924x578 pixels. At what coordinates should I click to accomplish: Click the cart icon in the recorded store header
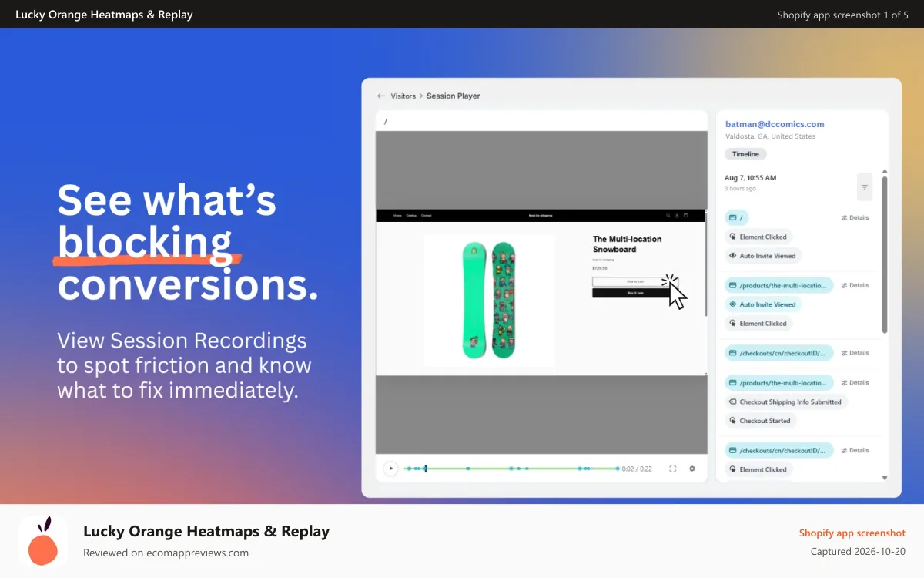click(x=686, y=215)
